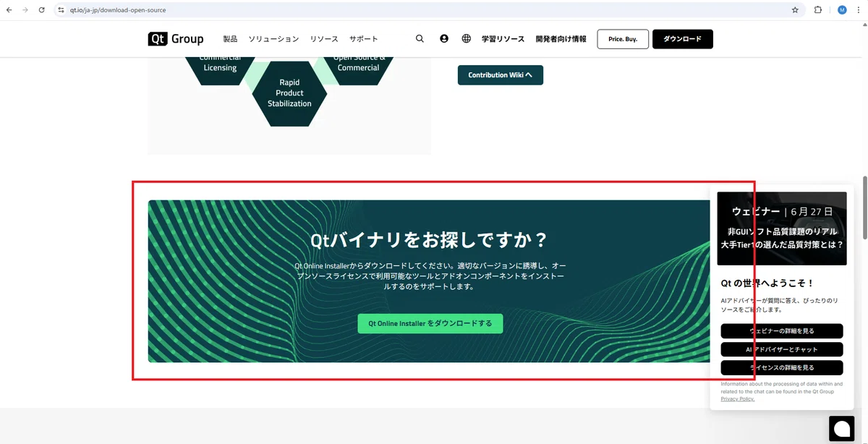The image size is (868, 444).
Task: Click the black ダウンロード button
Action: click(x=683, y=39)
